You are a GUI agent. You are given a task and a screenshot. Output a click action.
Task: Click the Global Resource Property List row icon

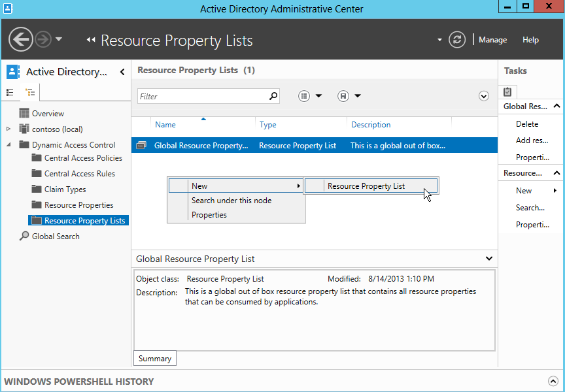(x=142, y=146)
